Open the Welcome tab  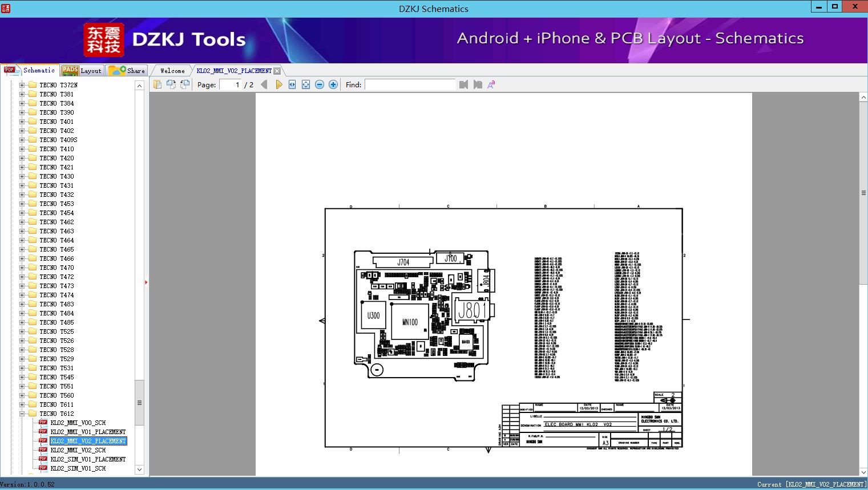172,71
